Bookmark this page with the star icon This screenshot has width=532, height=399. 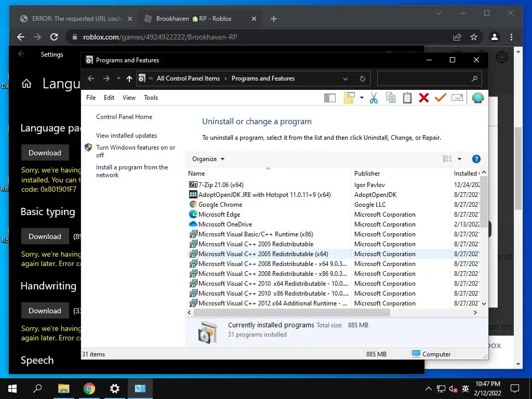[474, 37]
